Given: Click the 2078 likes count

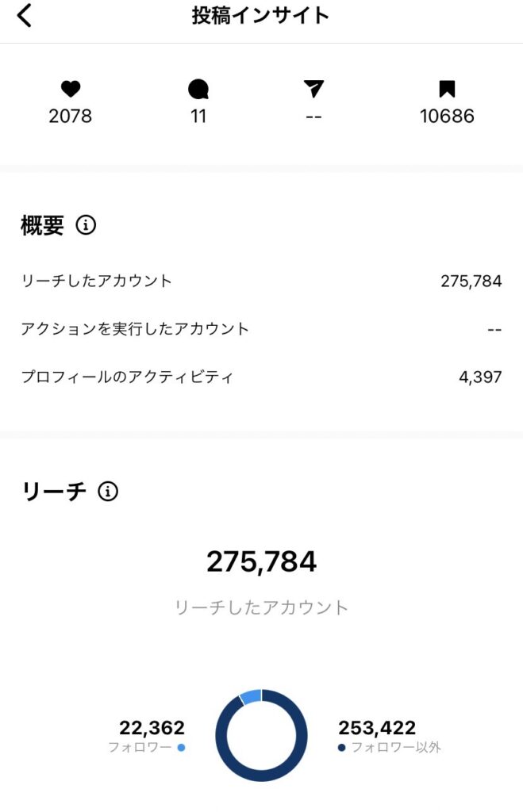Looking at the screenshot, I should click(x=71, y=117).
